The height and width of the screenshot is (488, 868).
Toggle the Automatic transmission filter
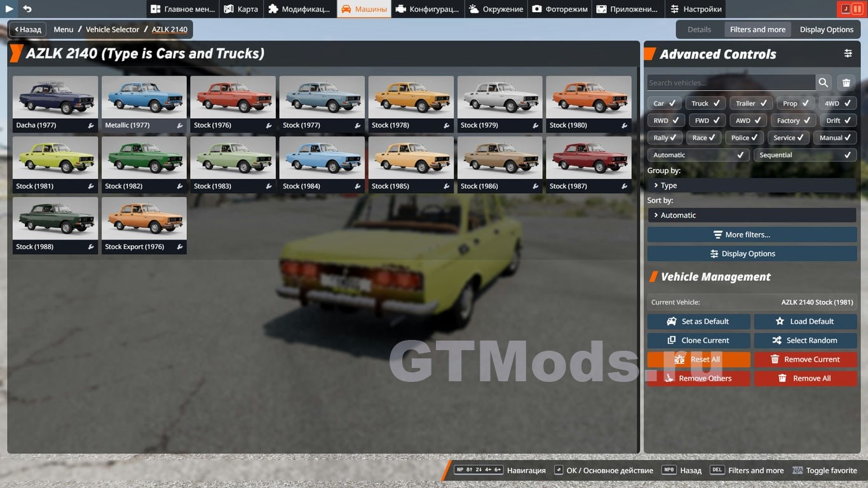point(698,155)
